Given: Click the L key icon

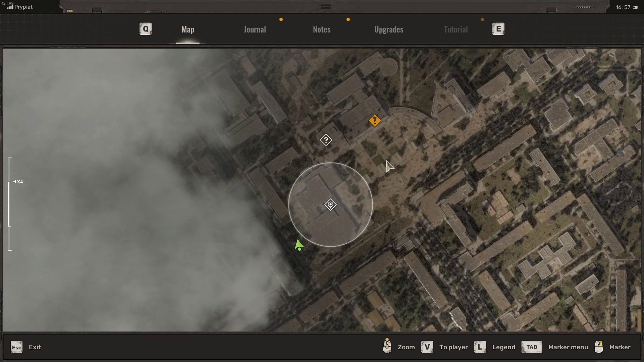Looking at the screenshot, I should click(x=480, y=347).
